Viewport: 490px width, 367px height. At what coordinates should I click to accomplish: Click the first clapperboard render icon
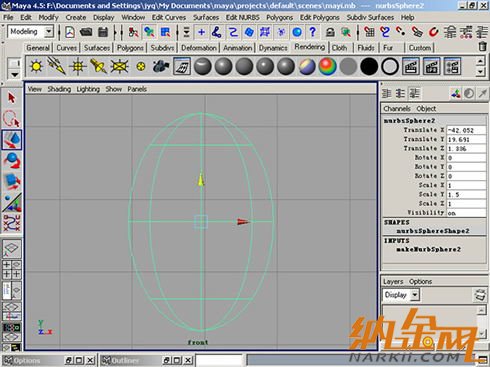pos(411,66)
